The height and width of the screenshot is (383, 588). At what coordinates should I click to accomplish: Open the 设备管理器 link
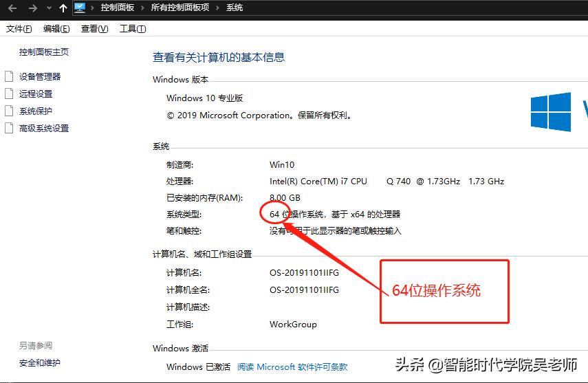[40, 77]
